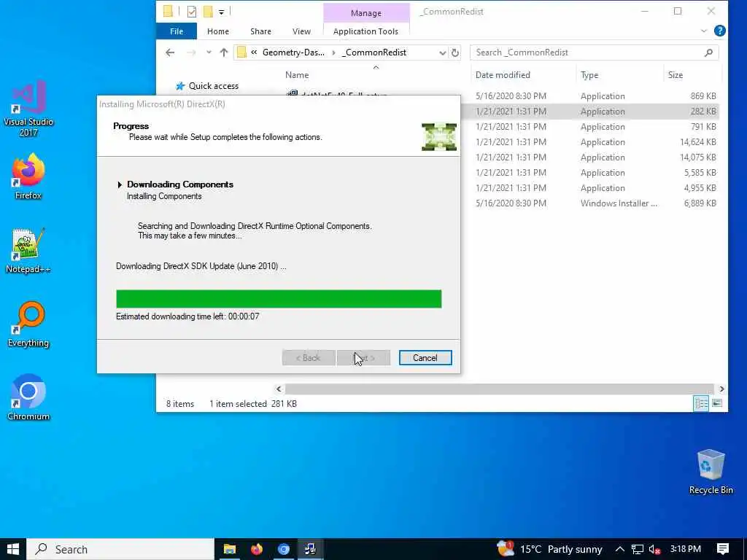Image resolution: width=747 pixels, height=560 pixels.
Task: Click the Explorer Back arrow
Action: [x=170, y=52]
